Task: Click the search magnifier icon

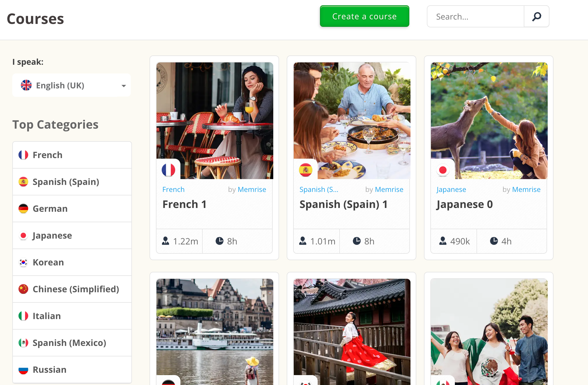Action: 537,16
